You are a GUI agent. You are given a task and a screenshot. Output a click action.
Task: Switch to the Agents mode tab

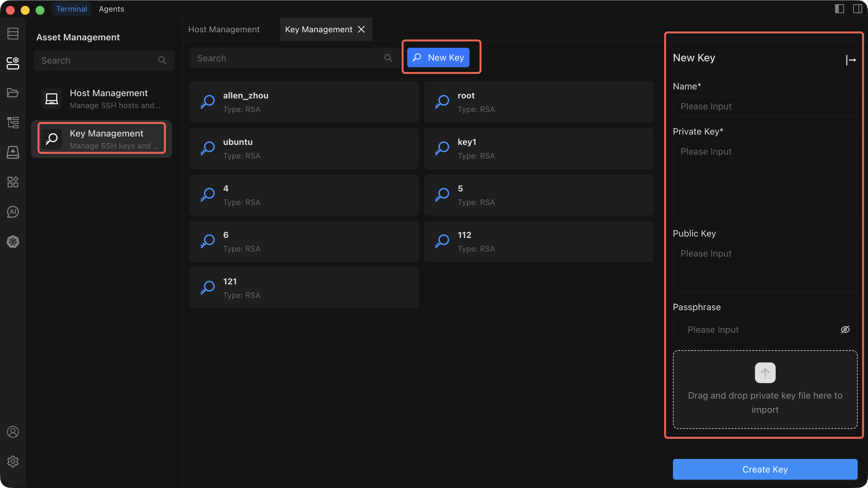click(111, 9)
